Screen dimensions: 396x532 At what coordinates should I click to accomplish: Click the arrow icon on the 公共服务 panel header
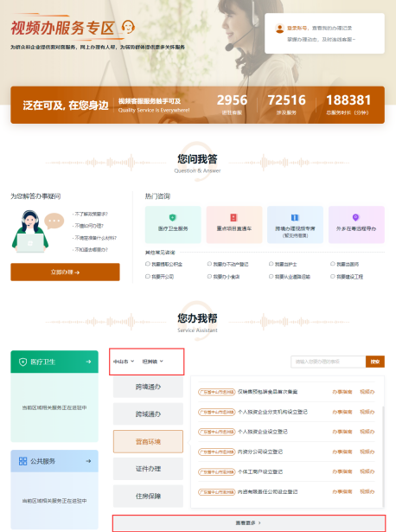coord(88,461)
